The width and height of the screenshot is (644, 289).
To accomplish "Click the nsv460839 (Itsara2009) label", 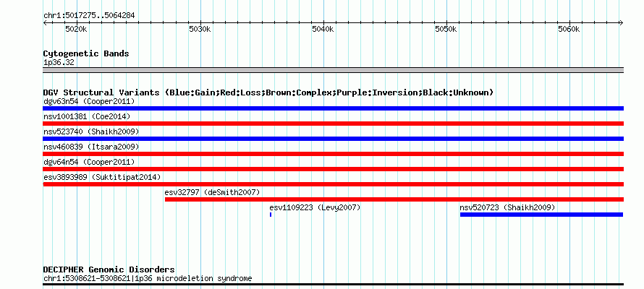I will pyautogui.click(x=91, y=147).
